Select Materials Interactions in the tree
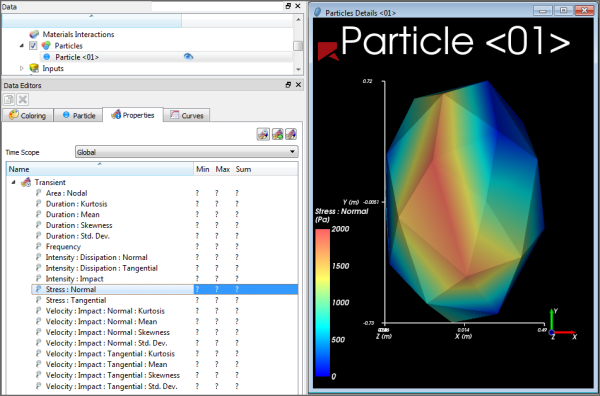The image size is (600, 396). tap(78, 34)
